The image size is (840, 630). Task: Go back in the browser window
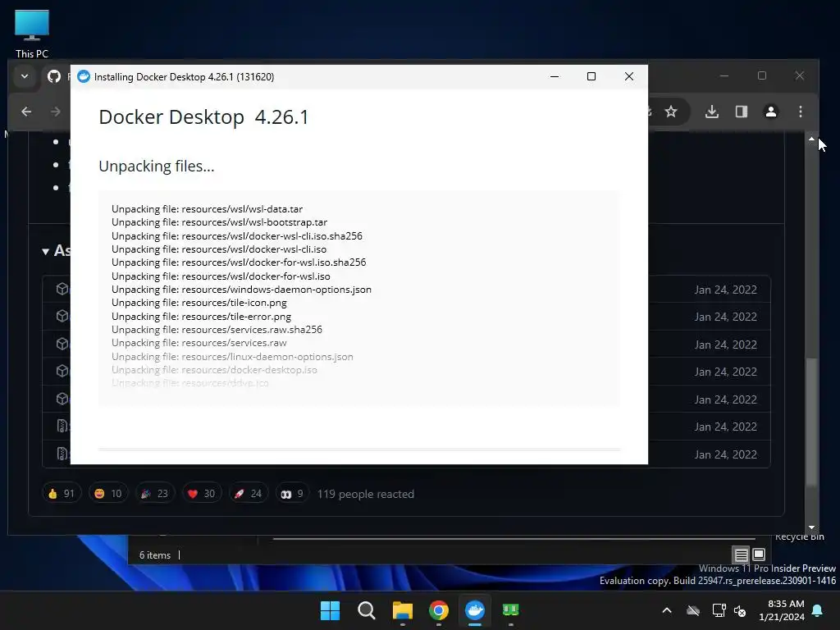[26, 112]
